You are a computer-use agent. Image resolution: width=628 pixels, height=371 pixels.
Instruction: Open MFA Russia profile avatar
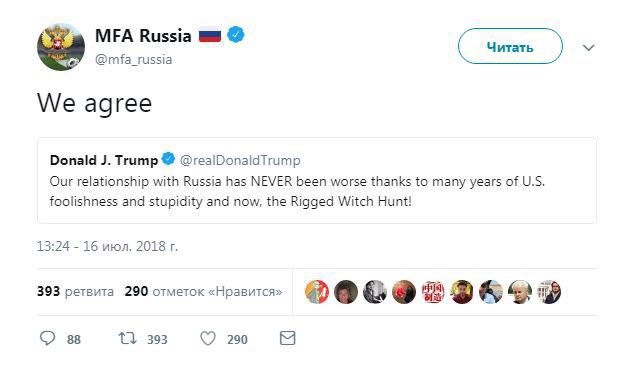pyautogui.click(x=61, y=47)
